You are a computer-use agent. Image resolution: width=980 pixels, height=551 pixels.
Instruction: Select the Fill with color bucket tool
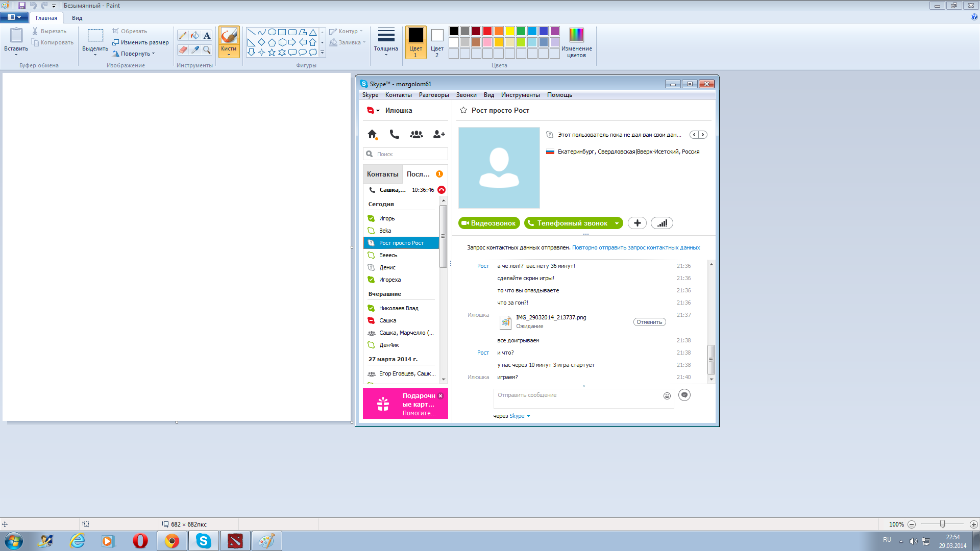pos(194,36)
